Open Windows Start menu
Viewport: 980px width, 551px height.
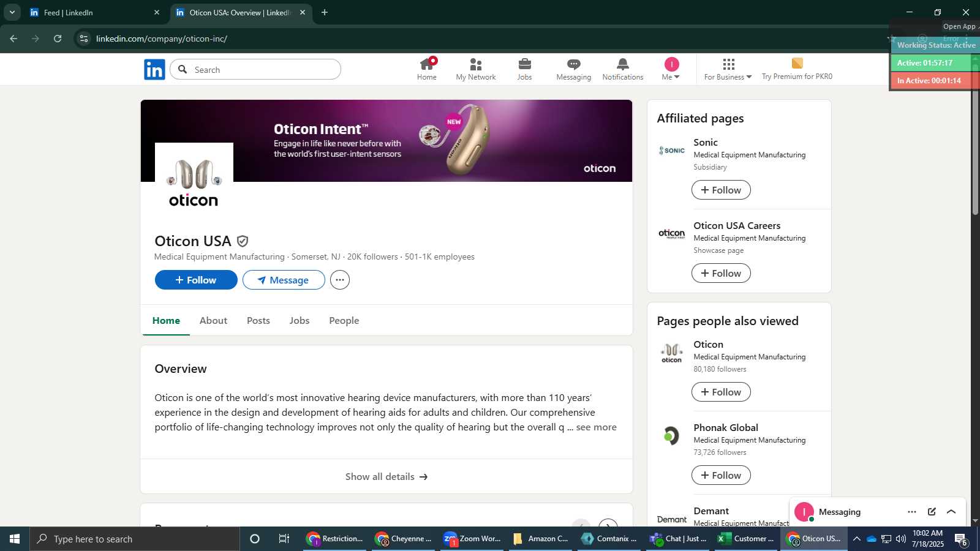click(15, 539)
